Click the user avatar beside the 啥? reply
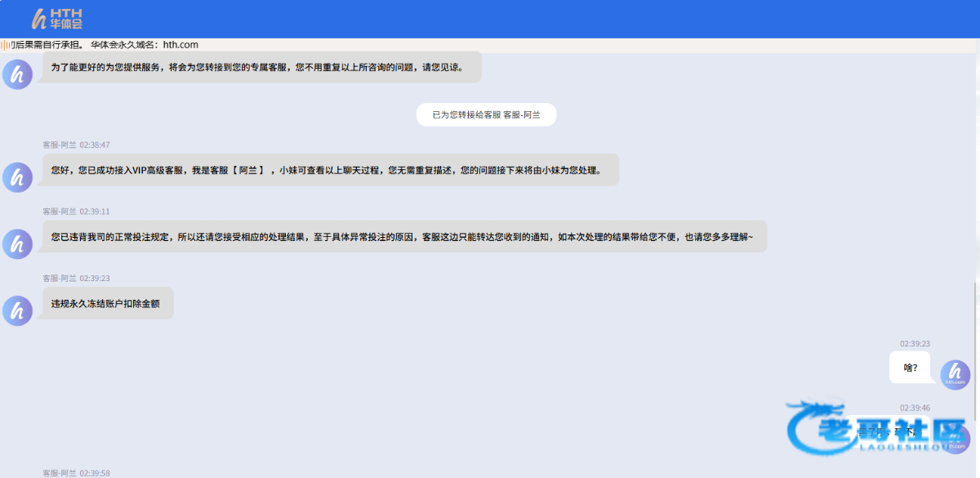This screenshot has width=980, height=478. point(955,375)
